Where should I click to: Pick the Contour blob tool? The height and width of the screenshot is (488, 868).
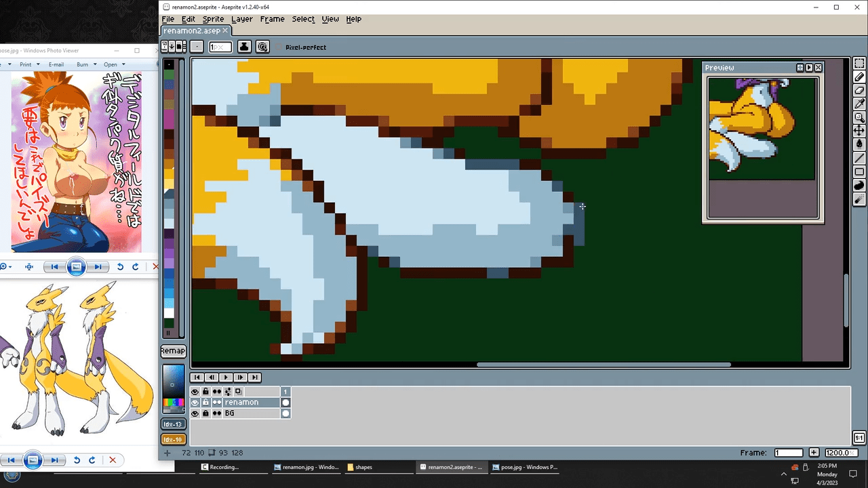coord(859,185)
